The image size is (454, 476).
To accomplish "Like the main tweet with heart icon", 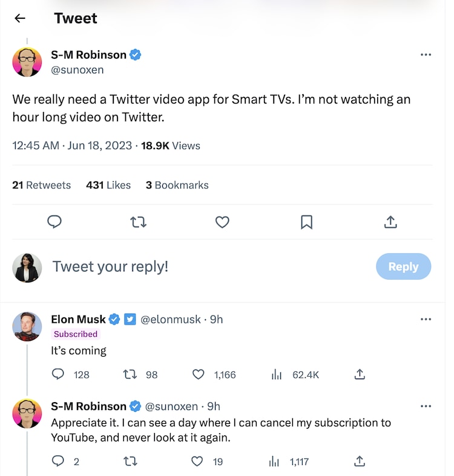I will click(222, 222).
